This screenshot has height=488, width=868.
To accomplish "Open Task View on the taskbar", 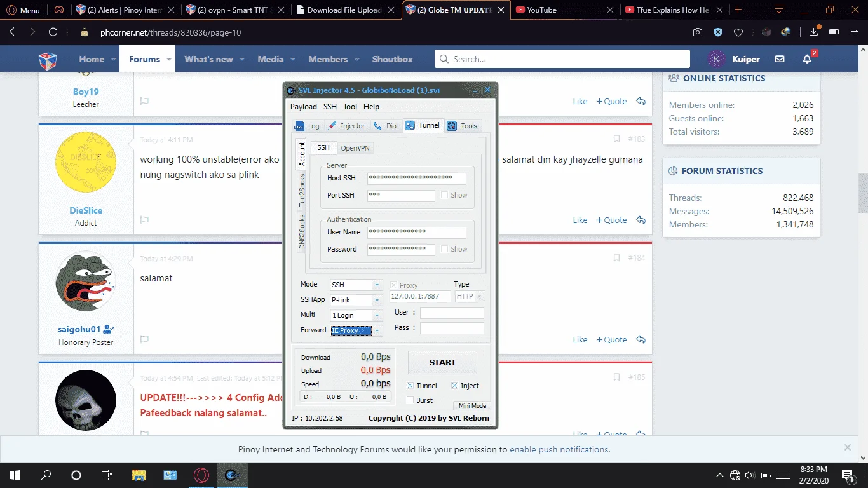I will pyautogui.click(x=107, y=475).
